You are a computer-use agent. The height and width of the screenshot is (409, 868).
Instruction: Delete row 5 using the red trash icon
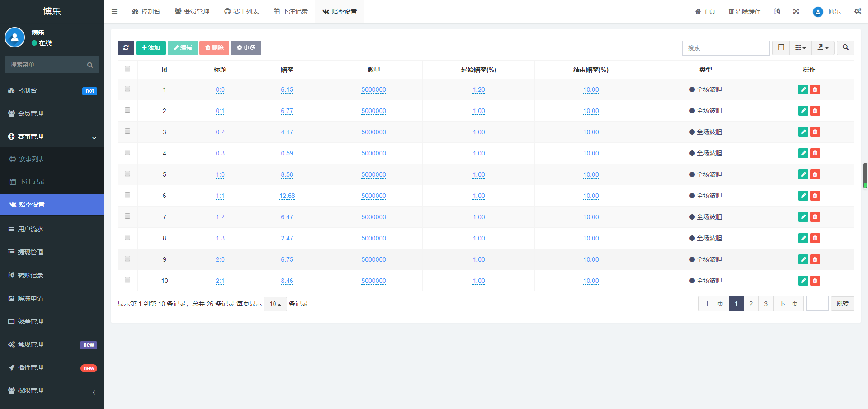[x=815, y=174]
